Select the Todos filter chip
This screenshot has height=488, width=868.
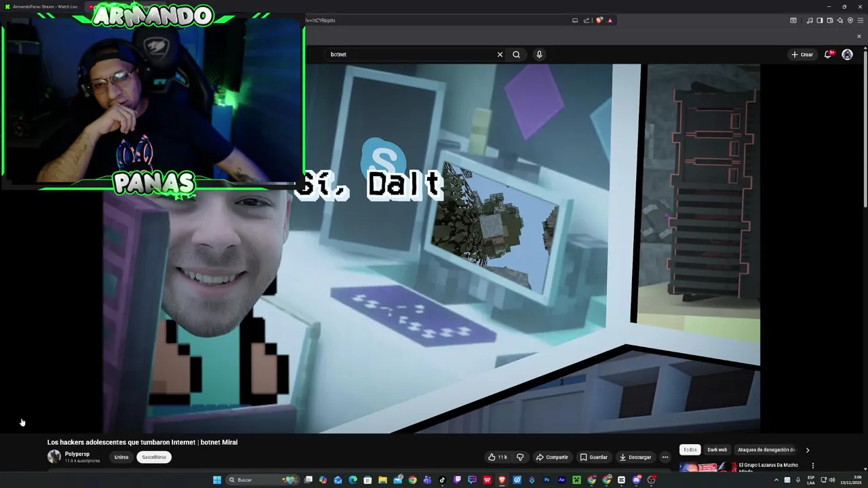coord(690,449)
